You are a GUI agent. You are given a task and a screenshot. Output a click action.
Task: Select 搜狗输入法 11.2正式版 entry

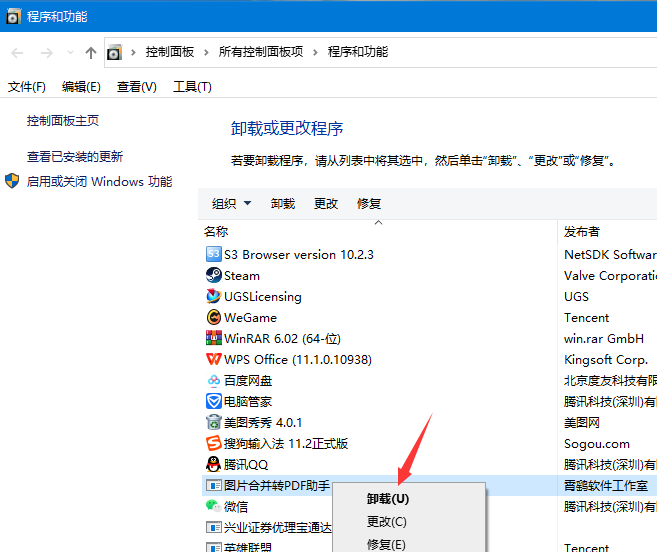[x=286, y=443]
